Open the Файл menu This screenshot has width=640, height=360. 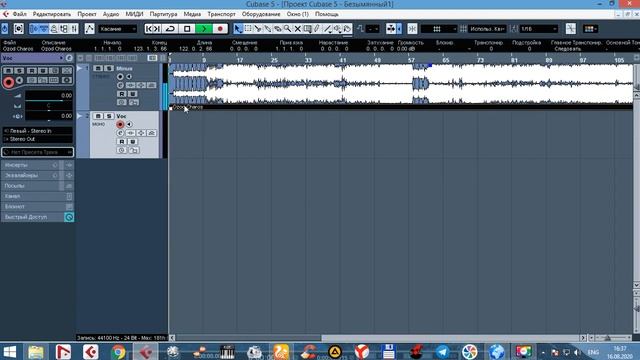[20, 14]
